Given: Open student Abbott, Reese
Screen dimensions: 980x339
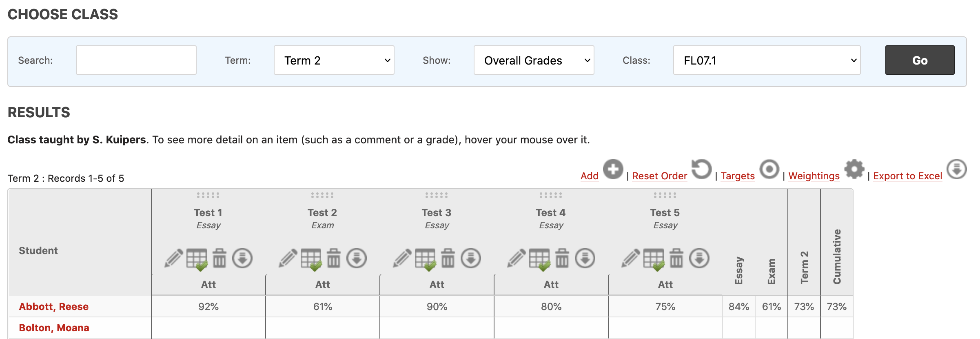Looking at the screenshot, I should [54, 307].
